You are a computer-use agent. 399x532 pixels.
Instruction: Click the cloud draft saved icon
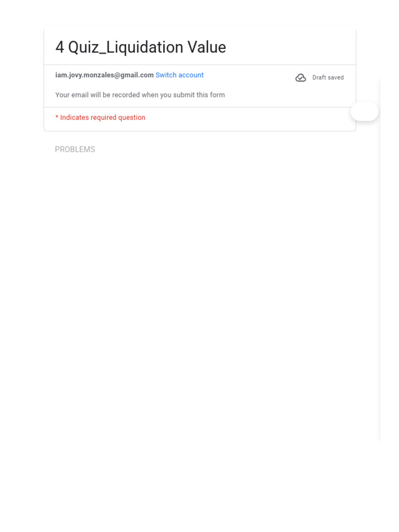tap(301, 78)
